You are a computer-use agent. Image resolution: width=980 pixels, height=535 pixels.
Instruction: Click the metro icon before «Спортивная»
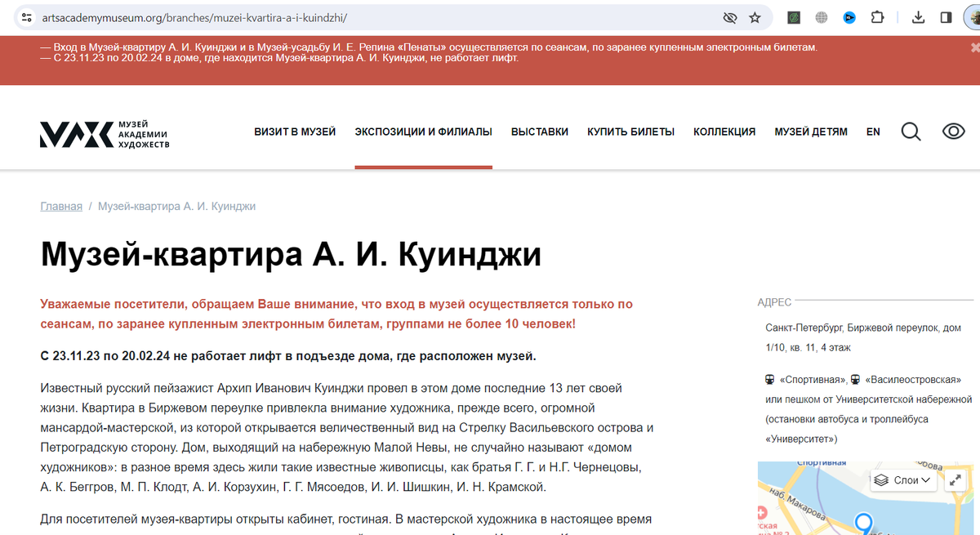pyautogui.click(x=769, y=380)
